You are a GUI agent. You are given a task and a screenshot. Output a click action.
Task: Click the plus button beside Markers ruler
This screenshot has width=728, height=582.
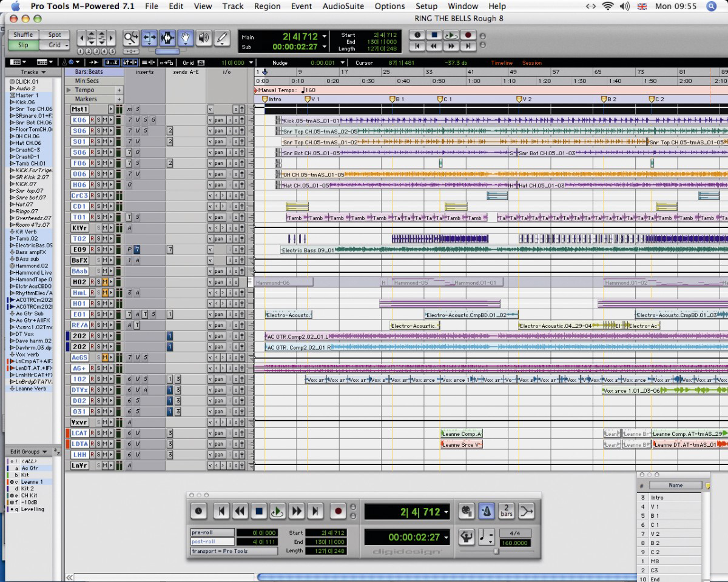coord(119,99)
